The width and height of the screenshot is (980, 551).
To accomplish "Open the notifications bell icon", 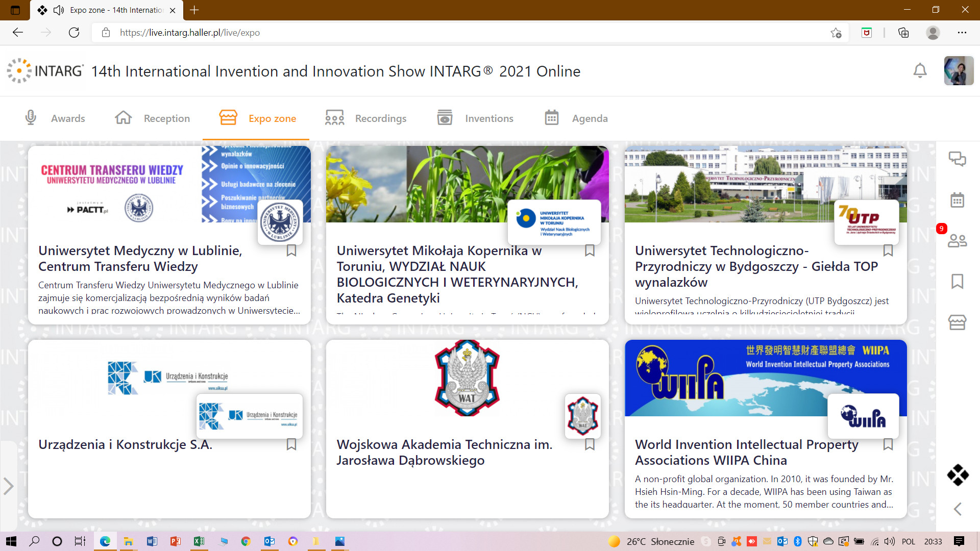I will (920, 70).
